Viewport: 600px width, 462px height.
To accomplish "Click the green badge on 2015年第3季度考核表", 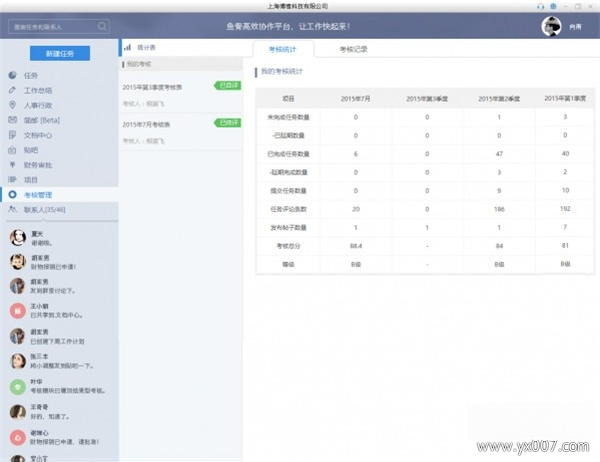I will coord(228,85).
